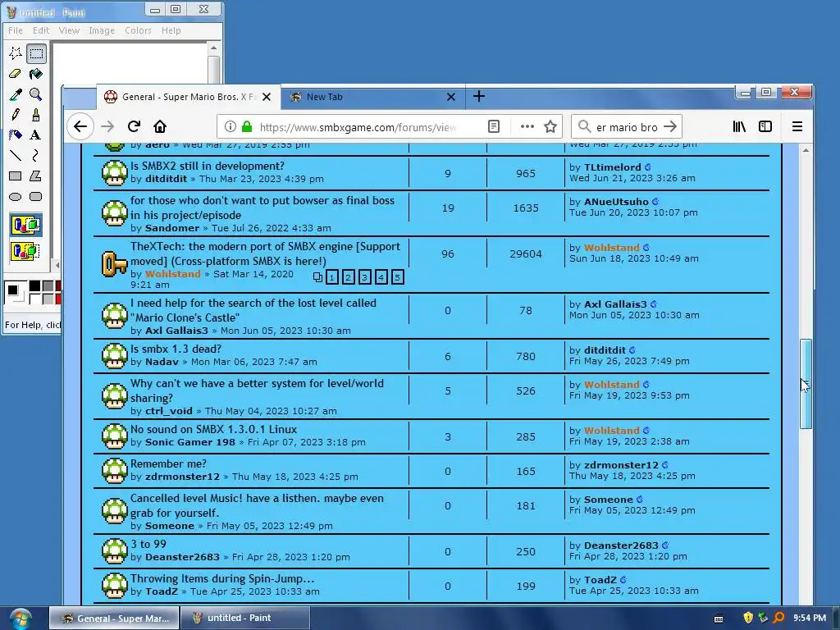
Task: Select the rectangular Select tool in Paint
Action: click(36, 53)
